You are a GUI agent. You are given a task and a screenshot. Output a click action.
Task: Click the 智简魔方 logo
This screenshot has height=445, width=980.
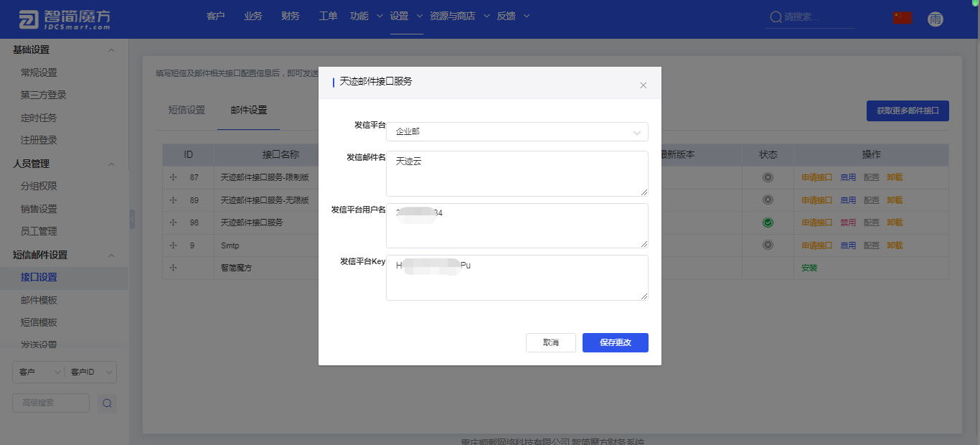pos(65,19)
